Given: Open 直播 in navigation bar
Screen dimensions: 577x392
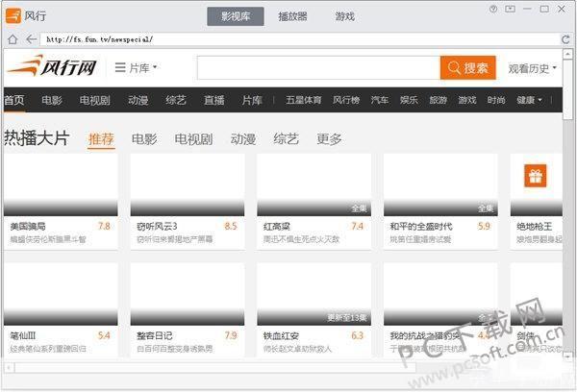Looking at the screenshot, I should point(214,100).
